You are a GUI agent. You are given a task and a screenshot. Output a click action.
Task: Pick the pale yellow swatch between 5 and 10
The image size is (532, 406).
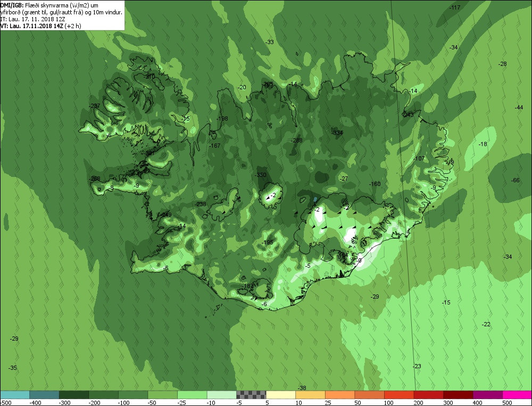click(x=280, y=395)
